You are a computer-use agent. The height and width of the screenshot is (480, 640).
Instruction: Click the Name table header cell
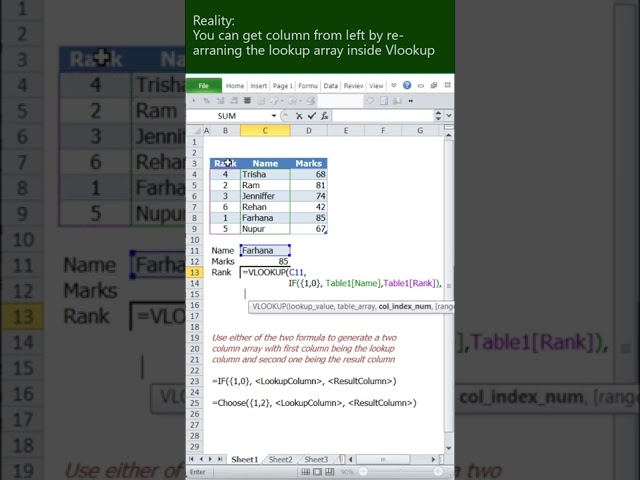click(x=265, y=163)
